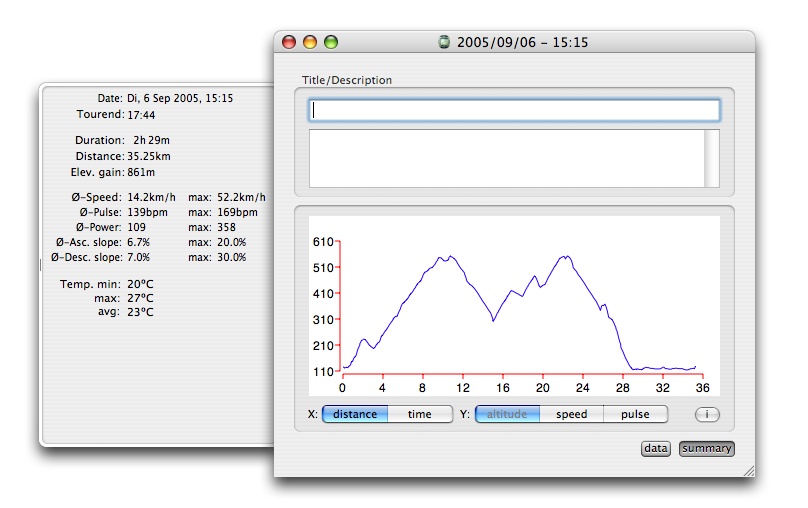Screen dimensions: 808x508
Task: Click the resize grip in the window corner
Action: pyautogui.click(x=748, y=469)
